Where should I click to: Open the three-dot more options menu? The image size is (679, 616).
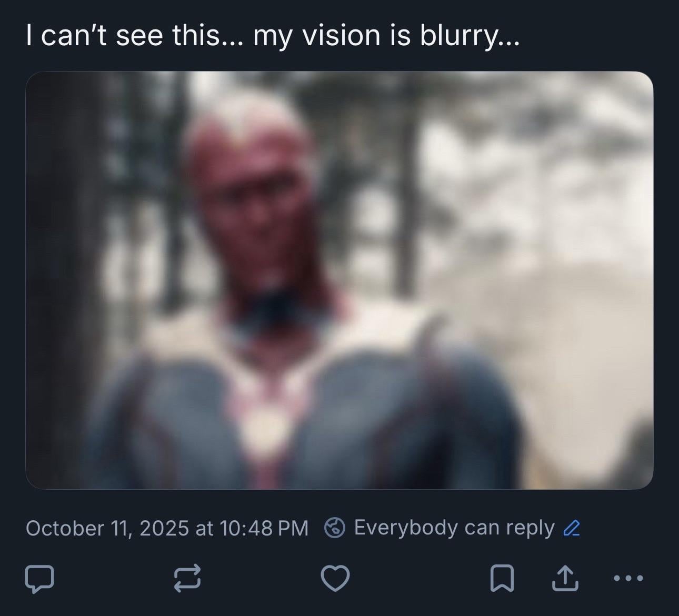point(628,579)
